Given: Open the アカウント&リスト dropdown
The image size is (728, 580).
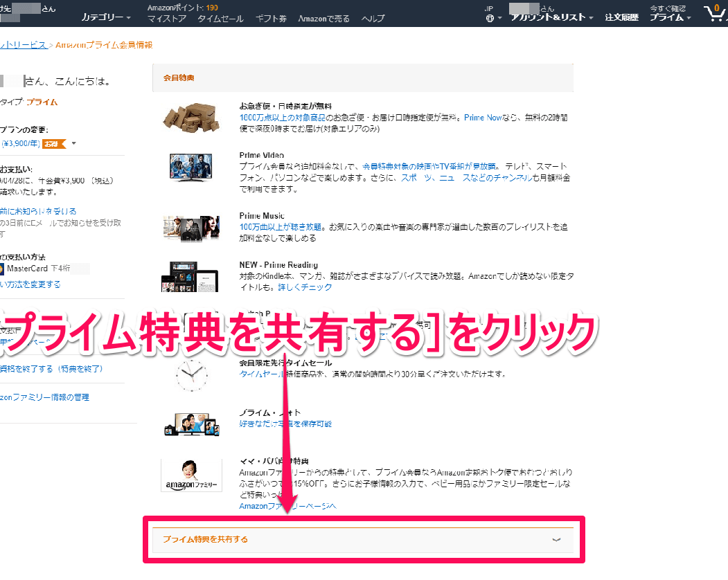Looking at the screenshot, I should [552, 17].
